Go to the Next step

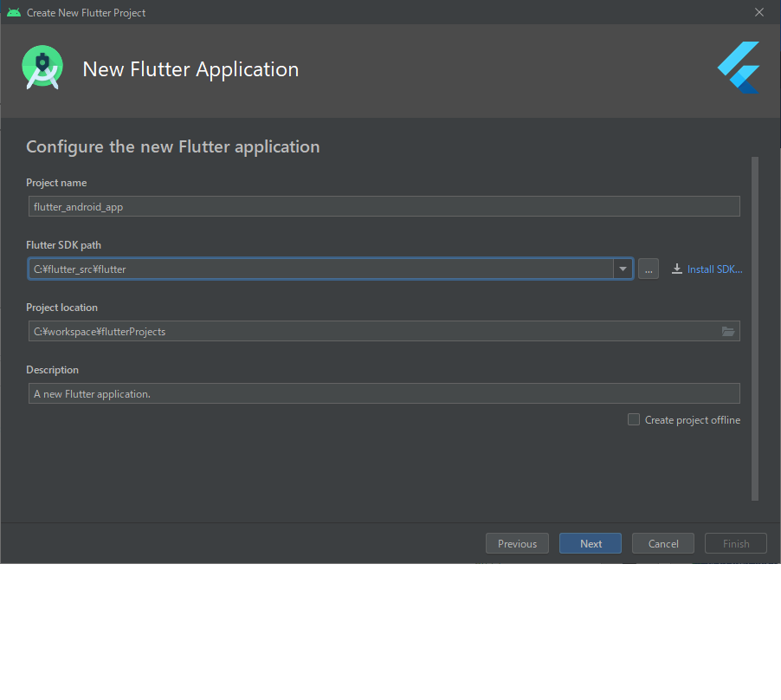pos(591,543)
